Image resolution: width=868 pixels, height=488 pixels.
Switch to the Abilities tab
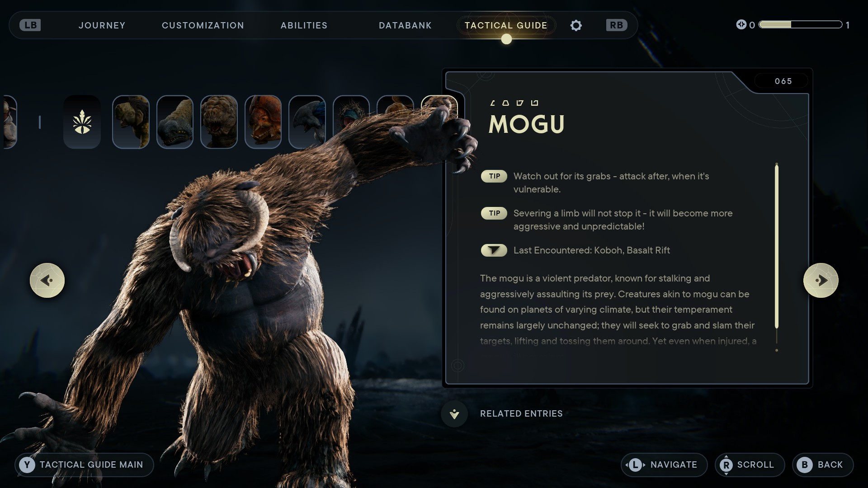(x=304, y=25)
